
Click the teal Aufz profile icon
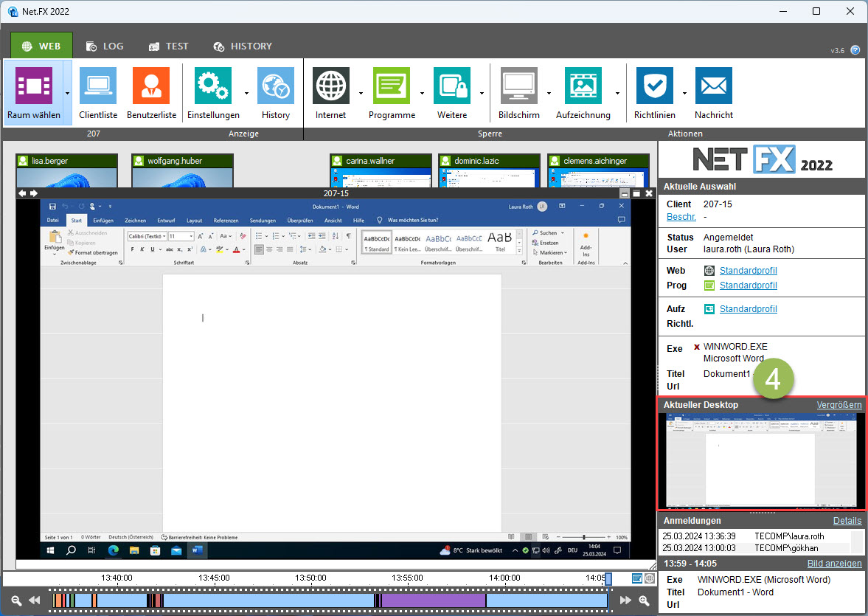[709, 309]
